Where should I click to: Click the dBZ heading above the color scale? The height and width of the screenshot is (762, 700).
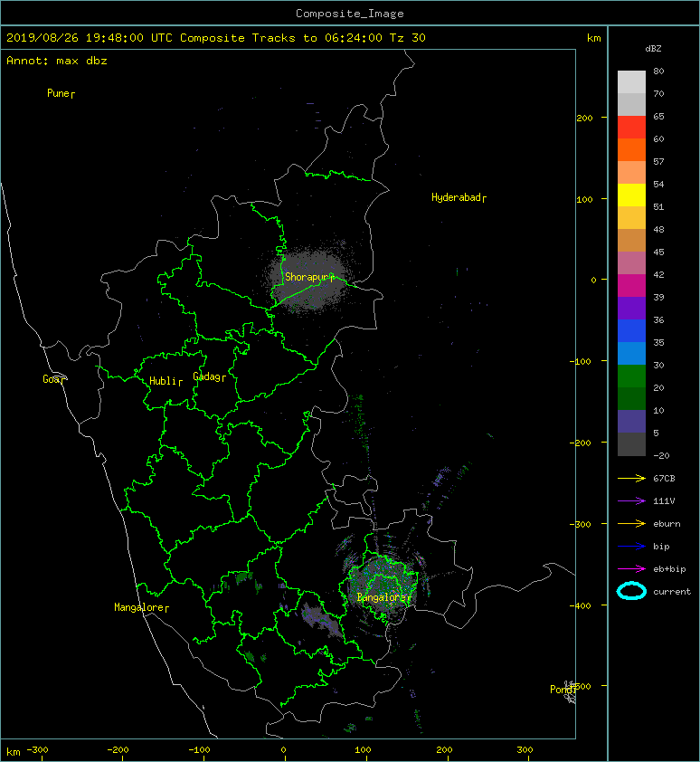(653, 49)
